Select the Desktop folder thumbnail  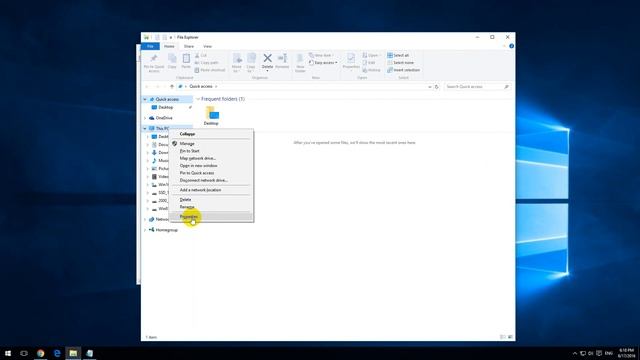point(211,116)
